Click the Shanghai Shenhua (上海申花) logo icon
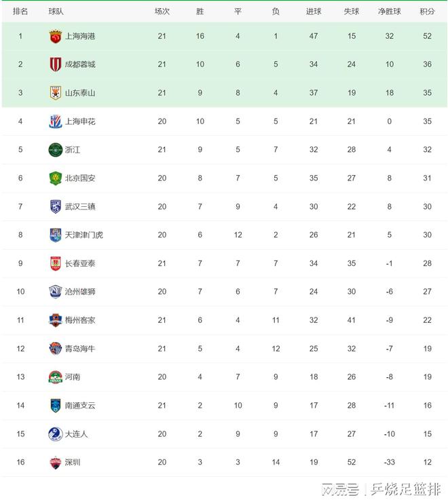 point(55,121)
